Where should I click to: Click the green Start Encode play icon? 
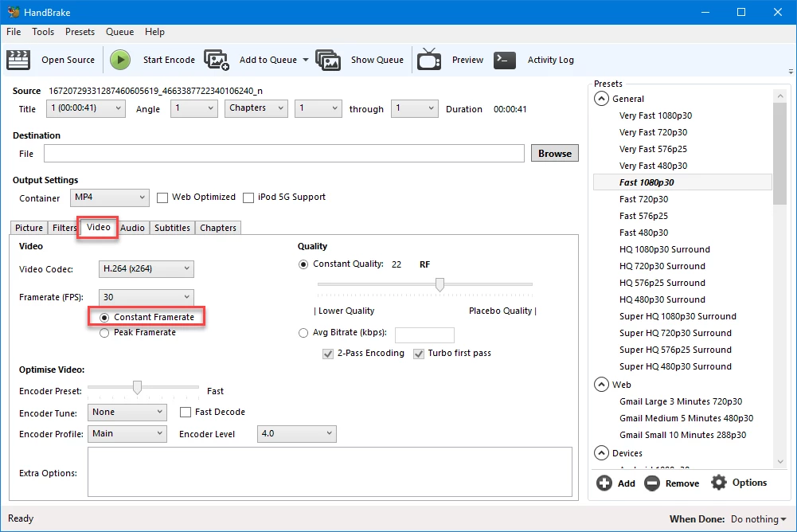point(120,60)
